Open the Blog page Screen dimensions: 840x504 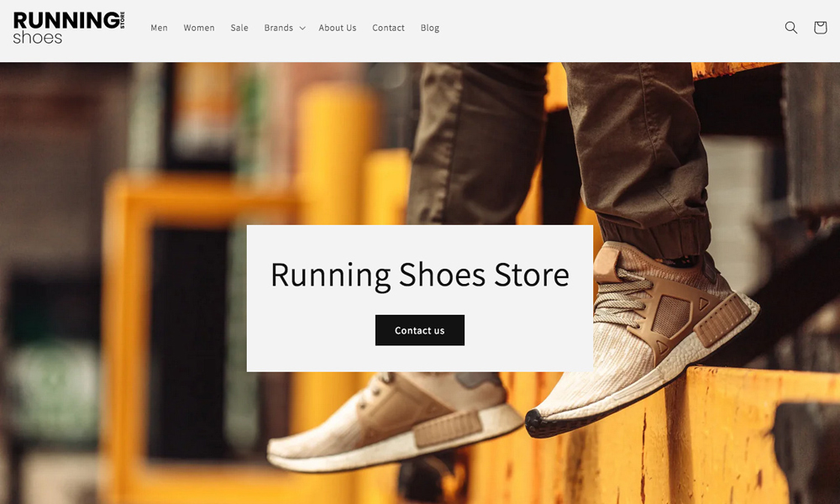[429, 28]
